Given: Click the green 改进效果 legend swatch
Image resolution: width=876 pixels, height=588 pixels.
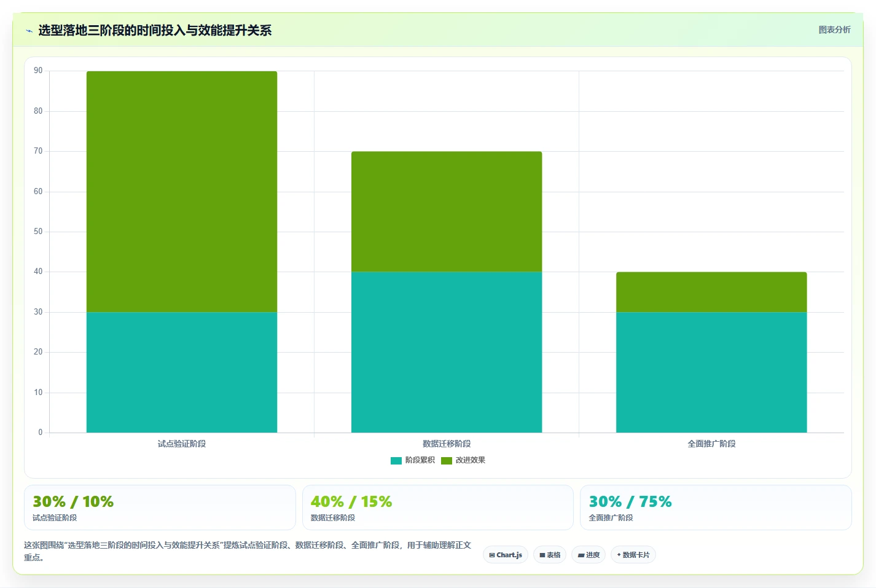Looking at the screenshot, I should point(447,461).
